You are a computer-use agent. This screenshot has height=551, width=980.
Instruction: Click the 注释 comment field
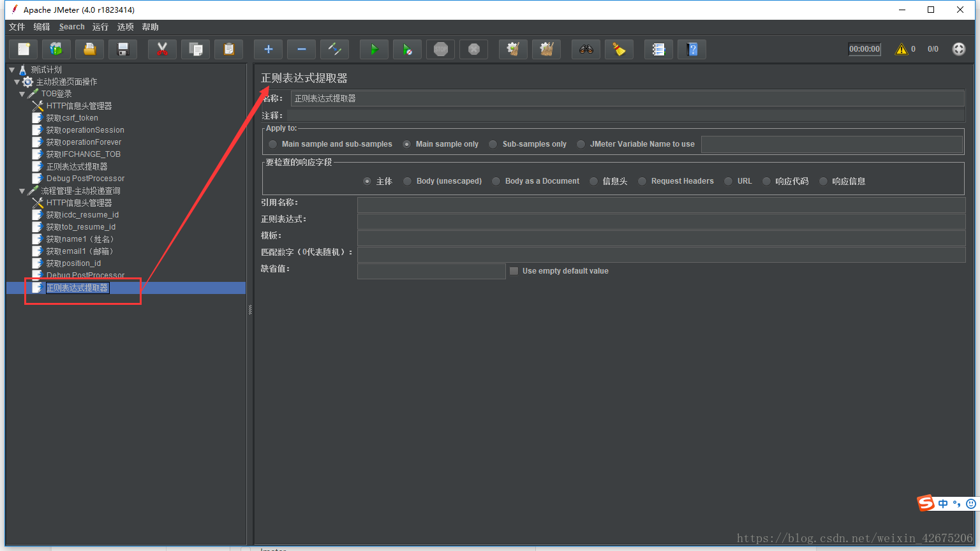click(x=625, y=115)
